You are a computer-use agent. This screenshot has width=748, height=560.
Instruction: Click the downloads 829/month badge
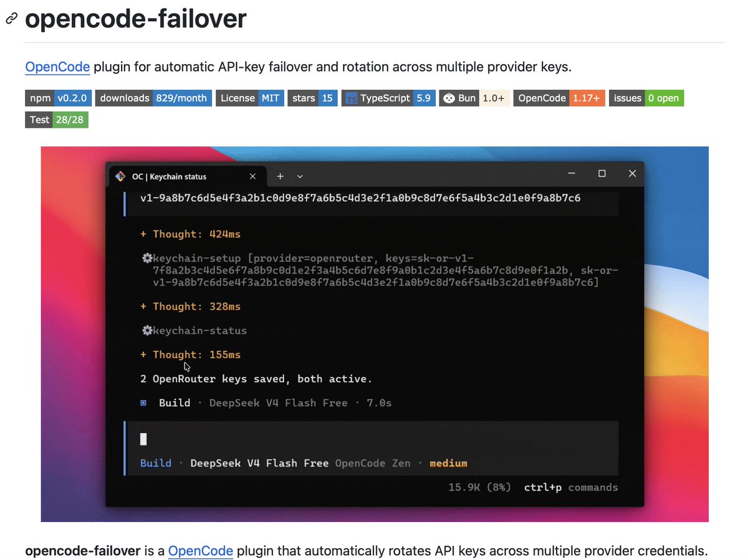pyautogui.click(x=153, y=98)
